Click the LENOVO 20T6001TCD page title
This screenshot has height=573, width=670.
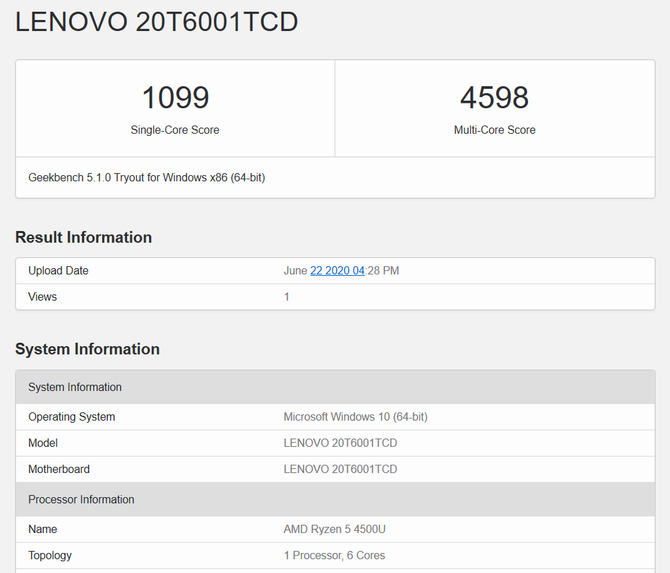(x=157, y=23)
